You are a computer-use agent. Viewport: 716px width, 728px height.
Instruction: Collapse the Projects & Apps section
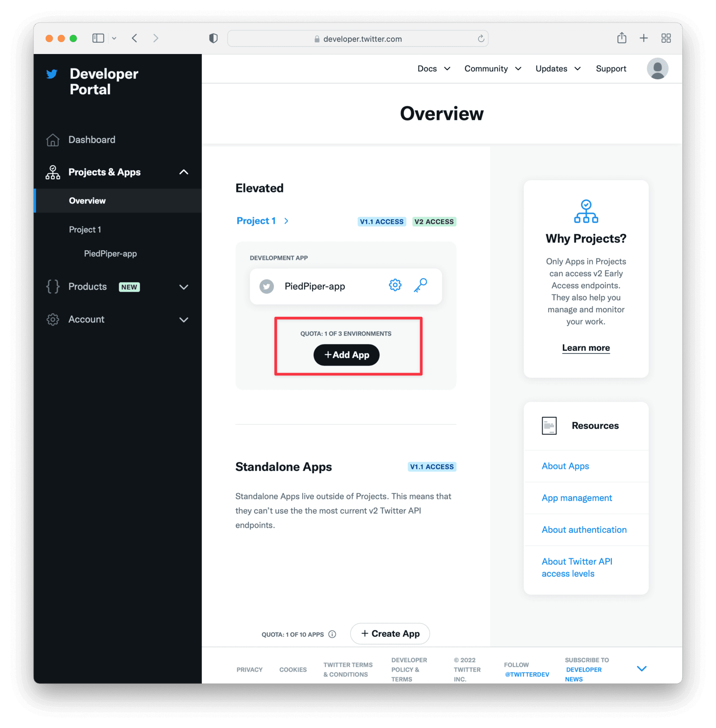[x=183, y=172]
